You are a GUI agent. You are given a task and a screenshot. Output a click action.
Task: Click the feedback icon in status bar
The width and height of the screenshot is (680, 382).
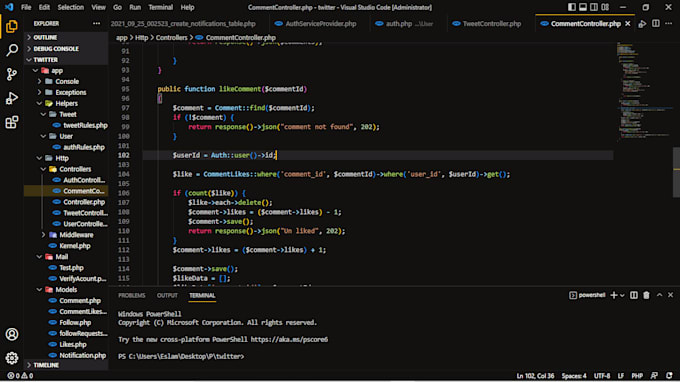pyautogui.click(x=654, y=375)
